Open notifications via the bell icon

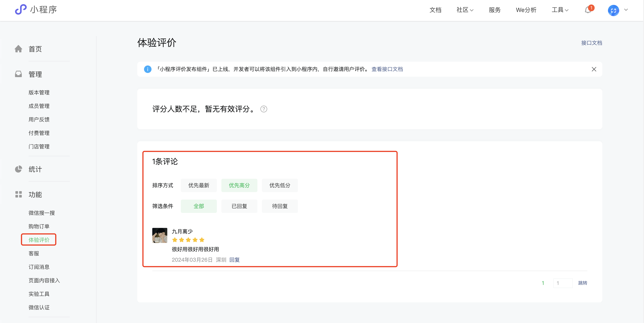point(588,10)
